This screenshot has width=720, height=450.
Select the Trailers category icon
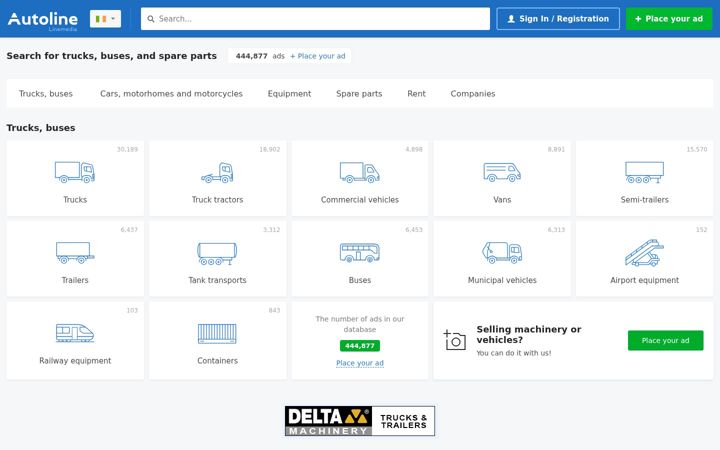coord(75,253)
